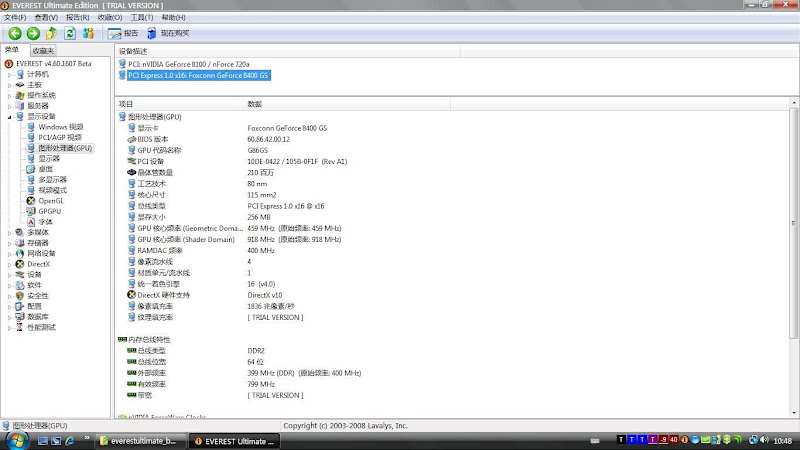
Task: Click the DirectX v10 value
Action: (x=264, y=295)
